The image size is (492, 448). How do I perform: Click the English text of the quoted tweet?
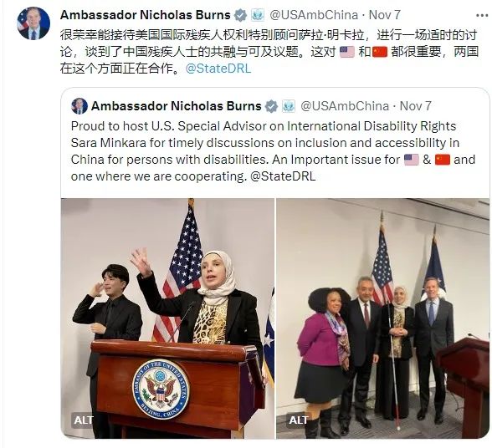coord(273,151)
